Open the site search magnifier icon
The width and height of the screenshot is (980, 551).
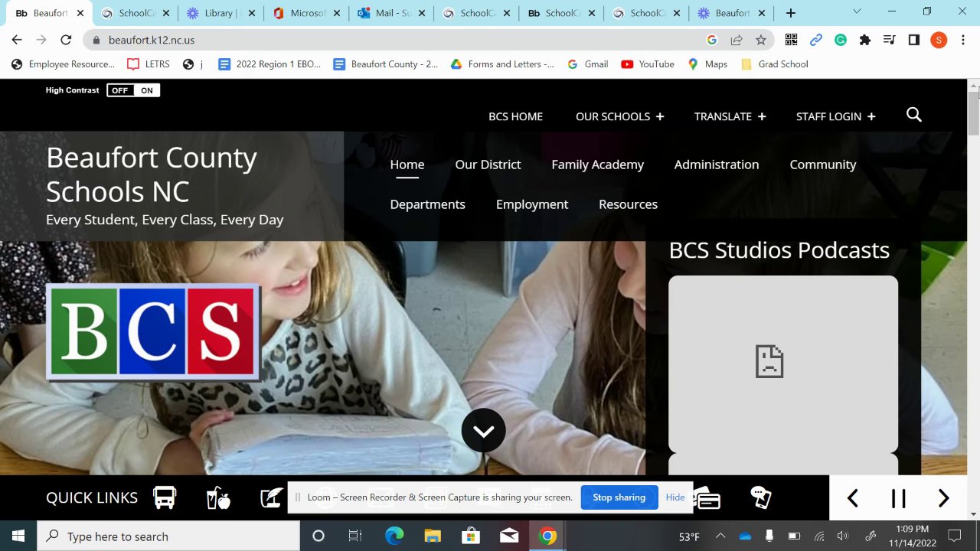pyautogui.click(x=913, y=115)
